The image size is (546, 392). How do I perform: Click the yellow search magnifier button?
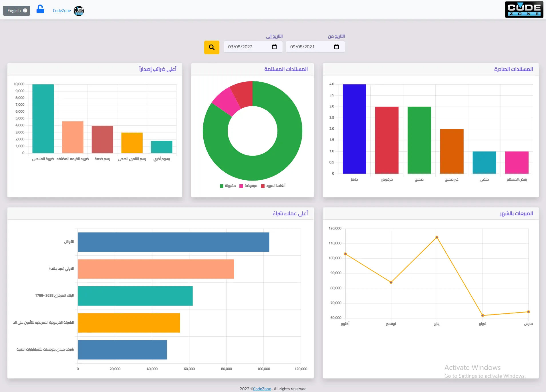(x=211, y=47)
